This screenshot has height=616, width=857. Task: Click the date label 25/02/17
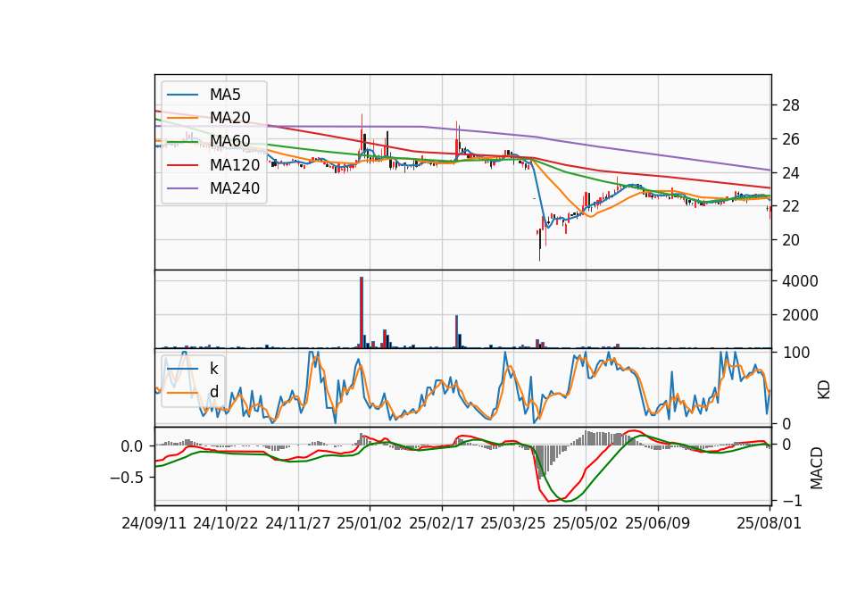click(442, 524)
